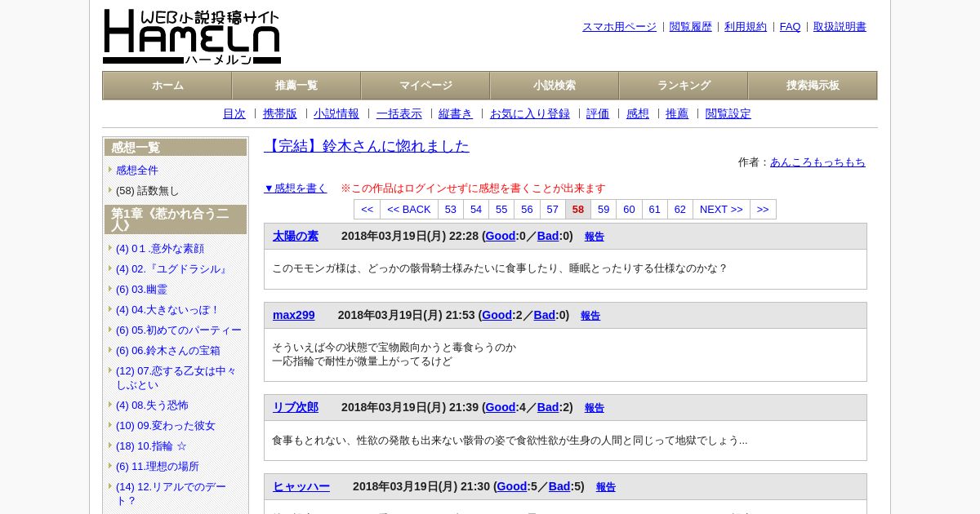Image resolution: width=980 pixels, height=514 pixels.
Task: Report 太陽の素's comment via 報告
Action: tap(595, 237)
